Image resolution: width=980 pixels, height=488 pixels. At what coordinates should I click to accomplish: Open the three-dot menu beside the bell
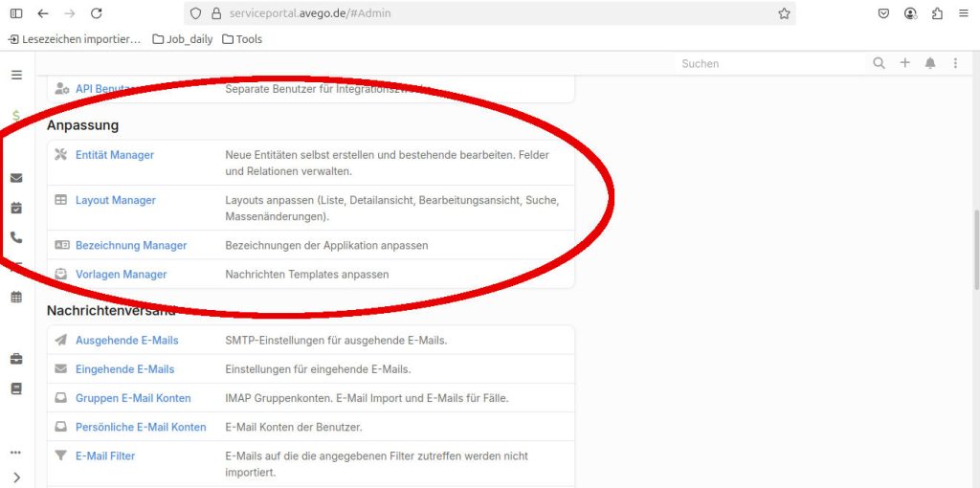[x=955, y=63]
